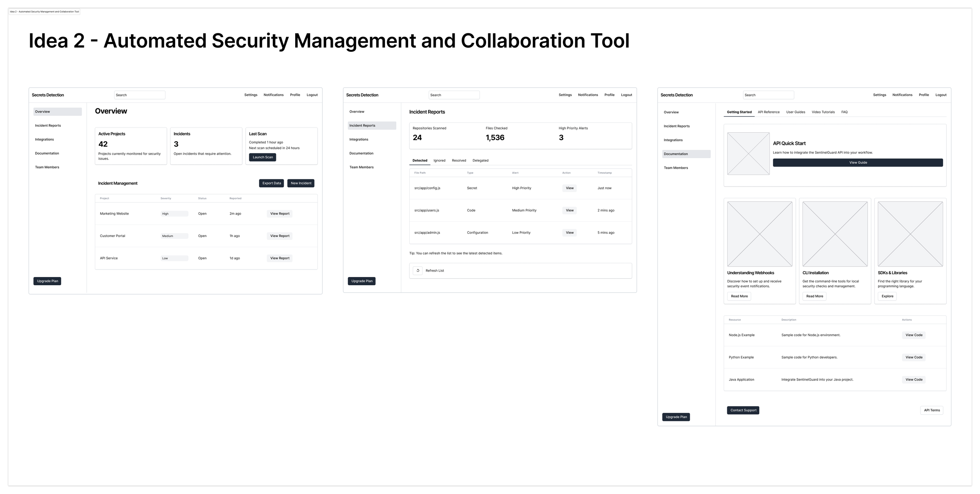Open Team Members from the sidebar
This screenshot has width=980, height=494.
point(47,167)
